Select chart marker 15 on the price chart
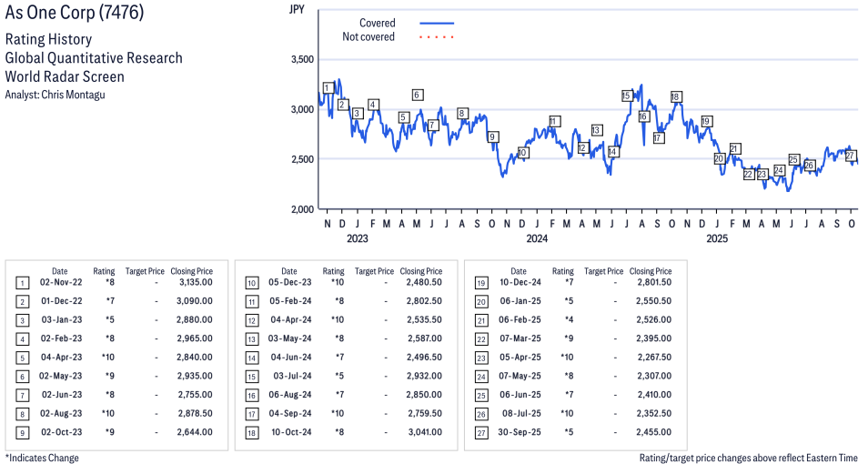 pyautogui.click(x=627, y=96)
